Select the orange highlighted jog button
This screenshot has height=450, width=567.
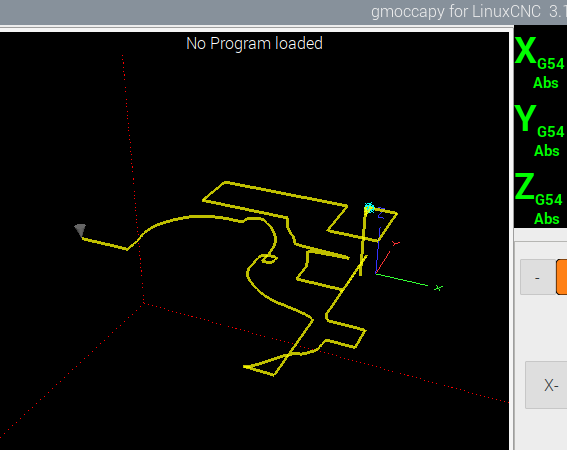click(x=562, y=277)
